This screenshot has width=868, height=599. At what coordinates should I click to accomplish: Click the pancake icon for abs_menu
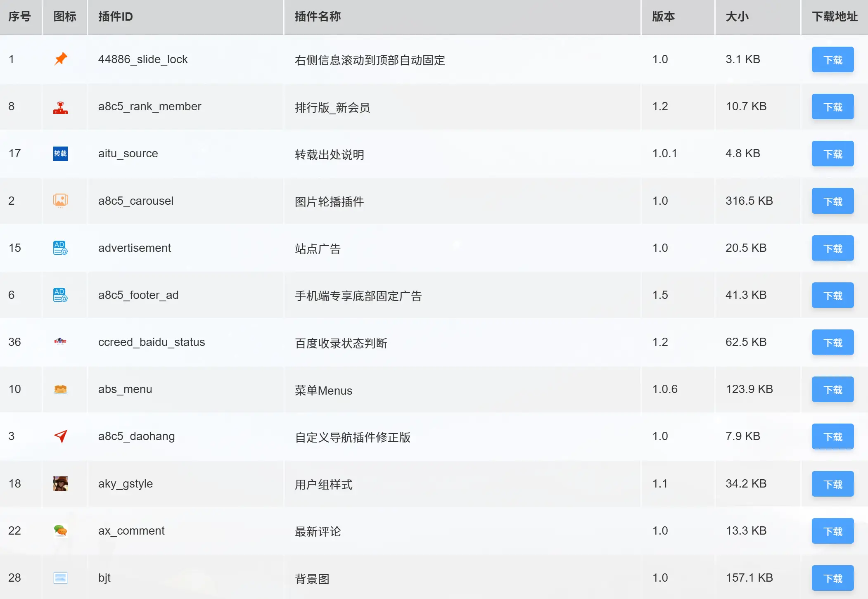(60, 389)
